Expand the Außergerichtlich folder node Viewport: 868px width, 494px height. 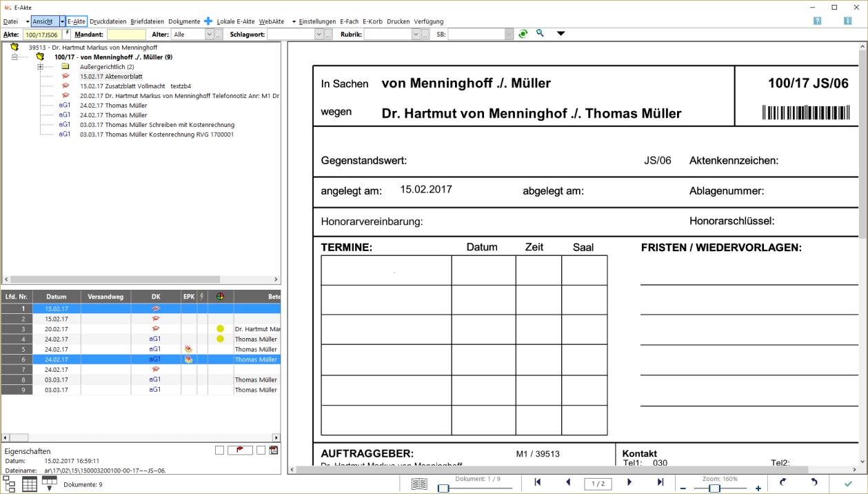point(41,67)
